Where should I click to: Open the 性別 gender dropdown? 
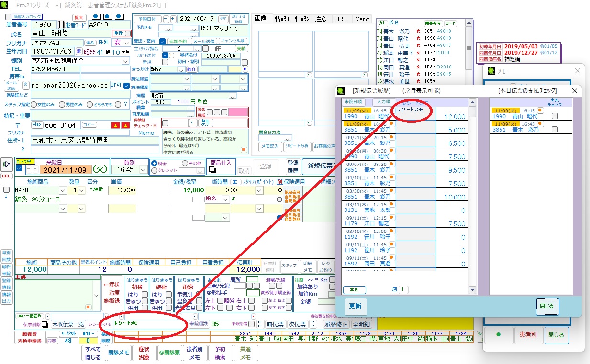point(127,43)
